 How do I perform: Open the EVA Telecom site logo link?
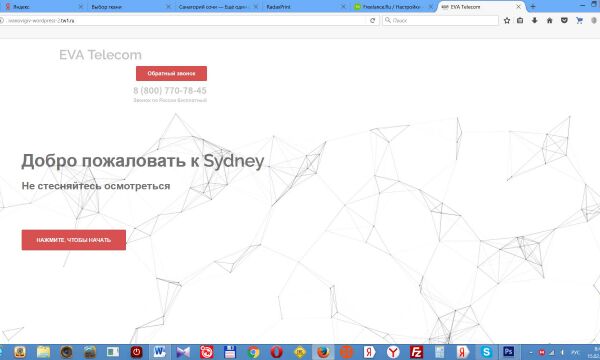(100, 55)
